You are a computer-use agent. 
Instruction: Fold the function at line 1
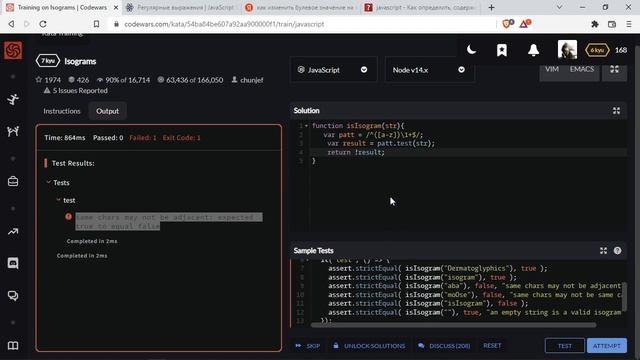306,126
